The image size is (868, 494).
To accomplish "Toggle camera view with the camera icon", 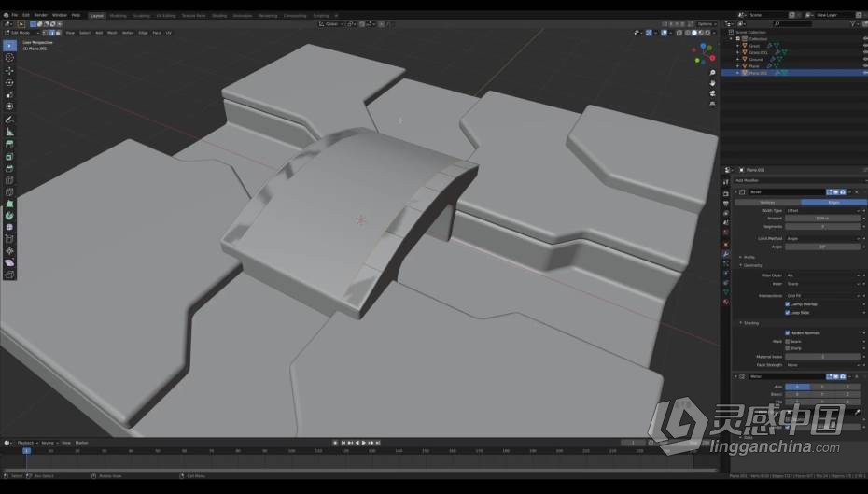I will click(x=712, y=93).
